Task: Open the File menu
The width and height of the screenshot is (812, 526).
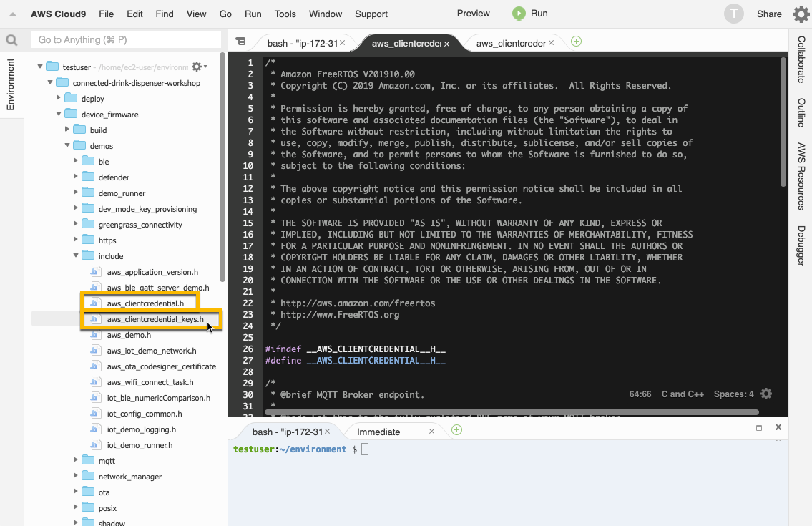Action: pos(106,14)
